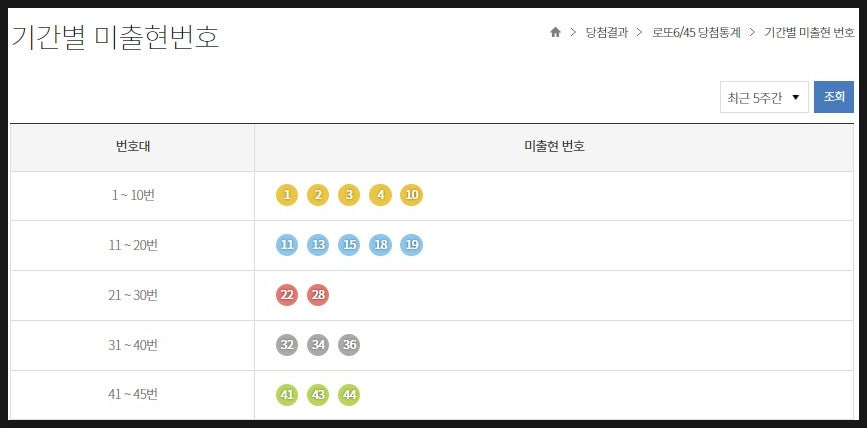Open 로또6/45 당첨통계 breadcrumb link
Screen dimensions: 867x428
[696, 33]
